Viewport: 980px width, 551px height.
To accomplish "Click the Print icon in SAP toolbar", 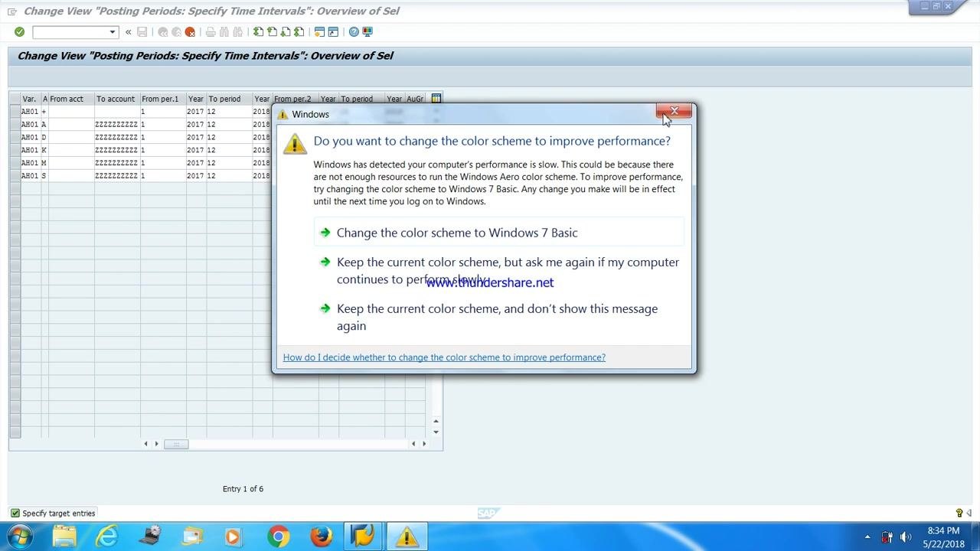I will tap(211, 31).
